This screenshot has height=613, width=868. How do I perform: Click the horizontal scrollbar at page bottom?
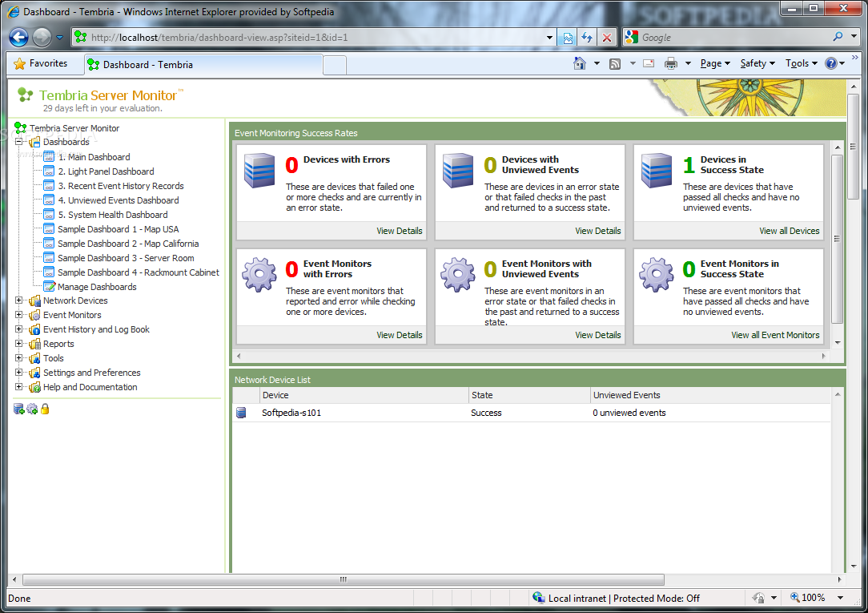point(344,579)
